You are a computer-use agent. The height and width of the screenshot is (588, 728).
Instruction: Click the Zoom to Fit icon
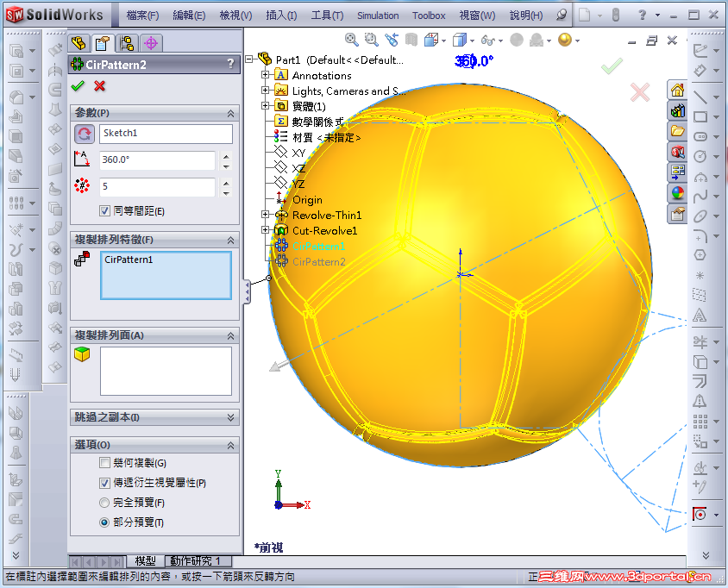(351, 40)
